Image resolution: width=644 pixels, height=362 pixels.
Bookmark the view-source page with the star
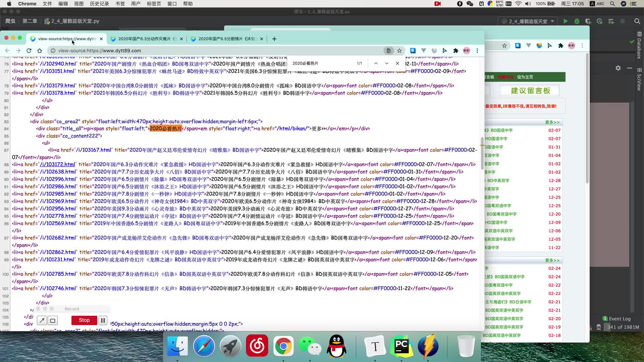(399, 51)
